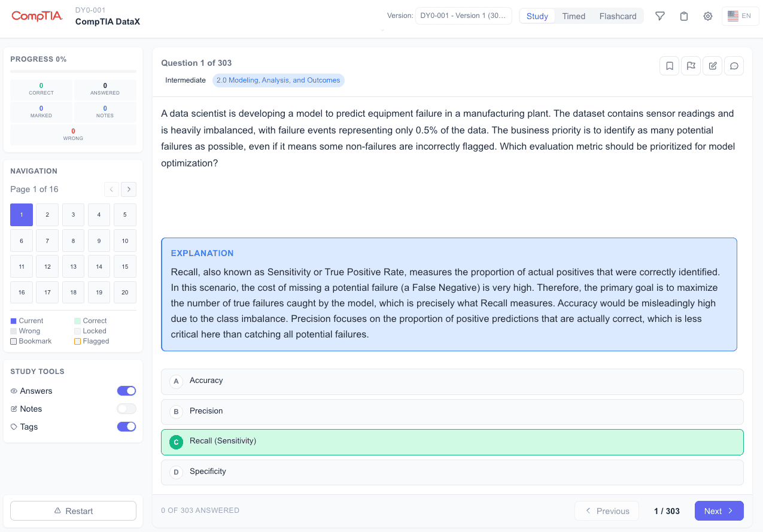Open the question filter icon
This screenshot has height=532, width=763.
(x=660, y=16)
